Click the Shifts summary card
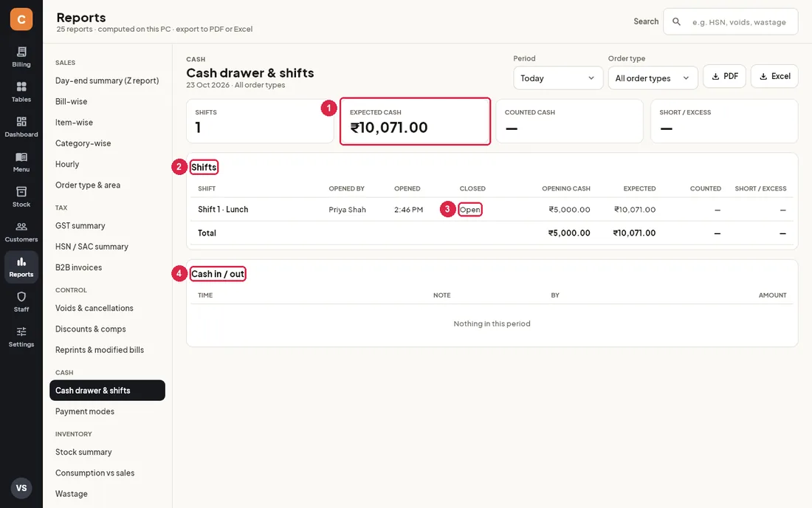Image resolution: width=812 pixels, height=508 pixels. click(x=260, y=121)
